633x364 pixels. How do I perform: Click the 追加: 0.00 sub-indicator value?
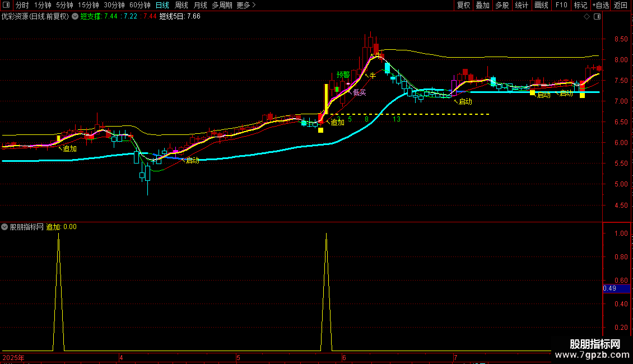[62, 227]
